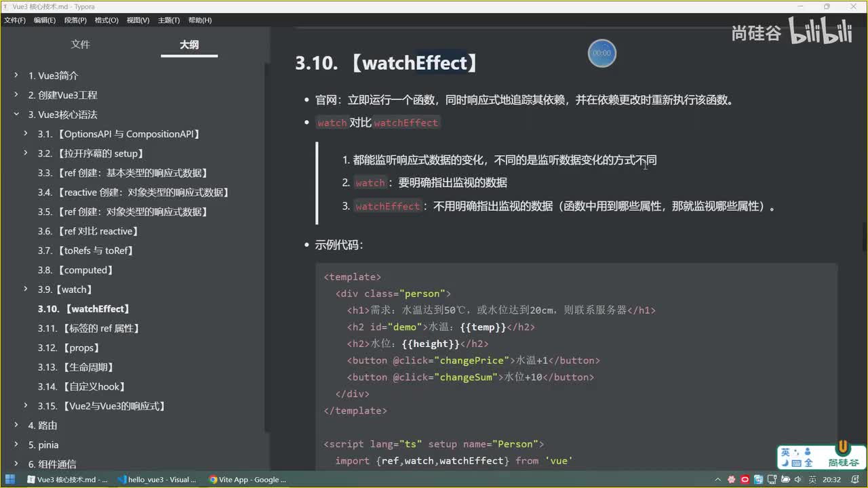Go to '3.5.【ref 创建：对象类型的响应式数据】'
The image size is (868, 488).
tap(123, 211)
